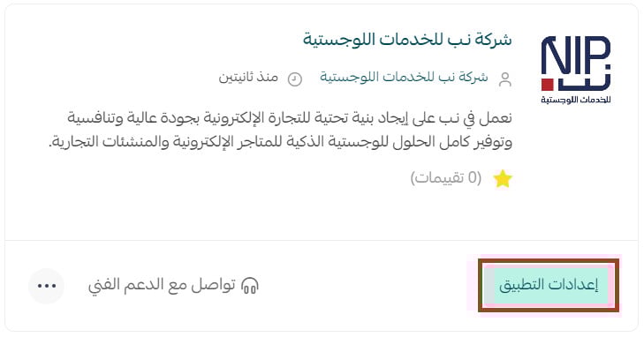Click the red square in NIP logo
The height and width of the screenshot is (337, 644).
point(547,85)
